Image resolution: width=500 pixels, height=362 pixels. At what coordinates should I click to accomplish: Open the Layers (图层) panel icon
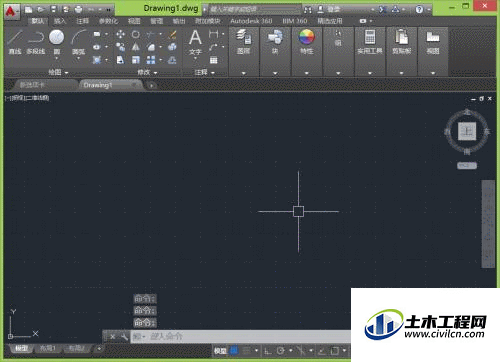coord(244,41)
